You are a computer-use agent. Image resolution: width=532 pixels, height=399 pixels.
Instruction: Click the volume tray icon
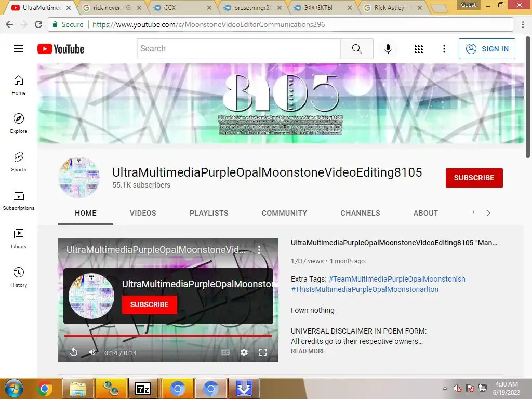click(x=457, y=388)
